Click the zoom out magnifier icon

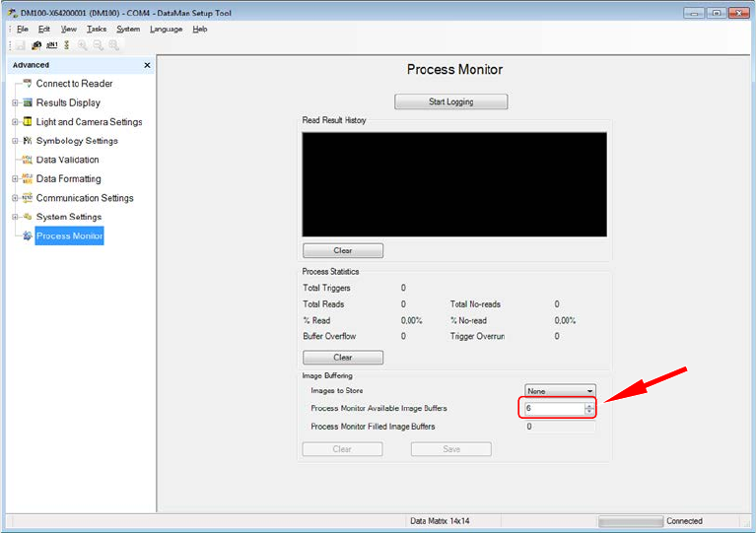pos(98,45)
